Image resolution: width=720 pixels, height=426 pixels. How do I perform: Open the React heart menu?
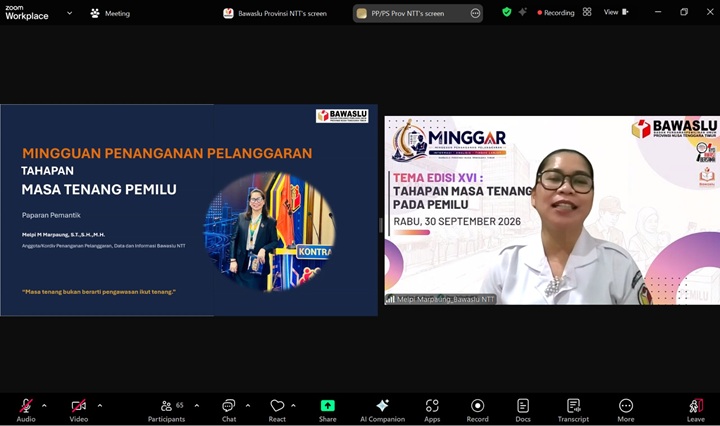click(277, 410)
